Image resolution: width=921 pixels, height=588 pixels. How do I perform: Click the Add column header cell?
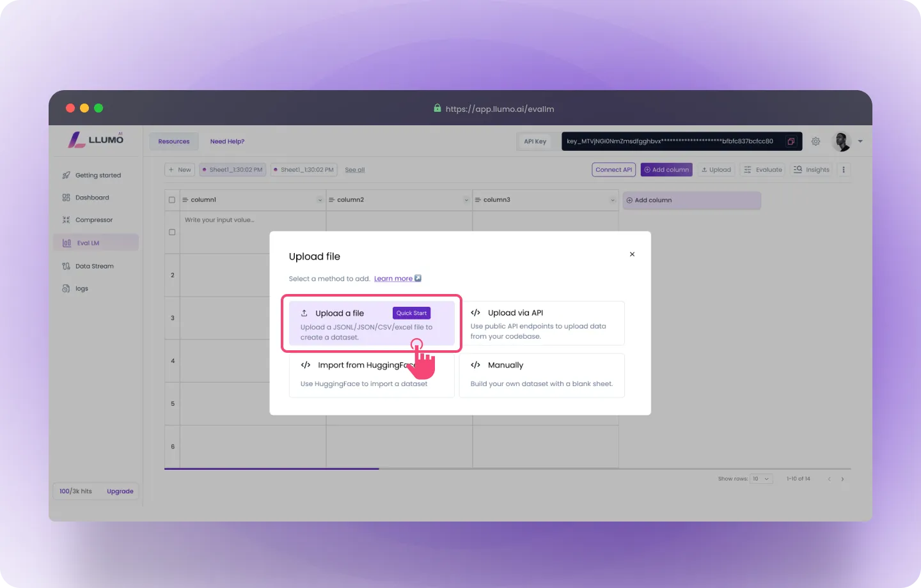pos(692,200)
